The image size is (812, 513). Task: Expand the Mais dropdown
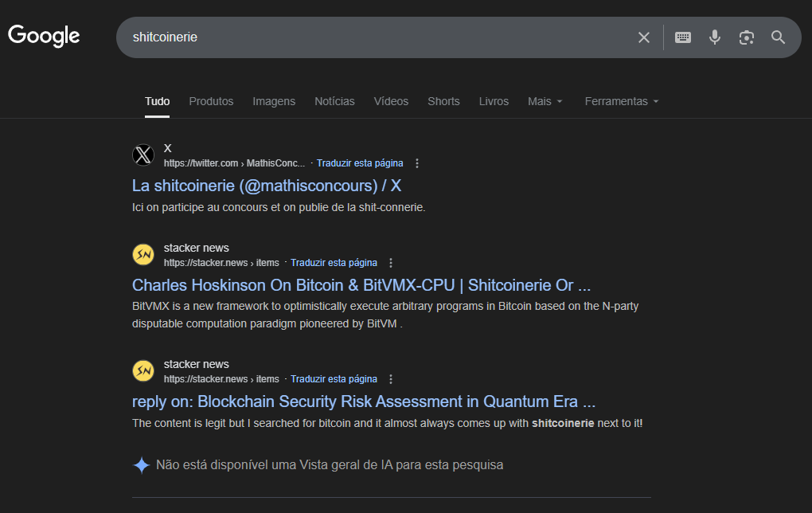[x=545, y=101]
